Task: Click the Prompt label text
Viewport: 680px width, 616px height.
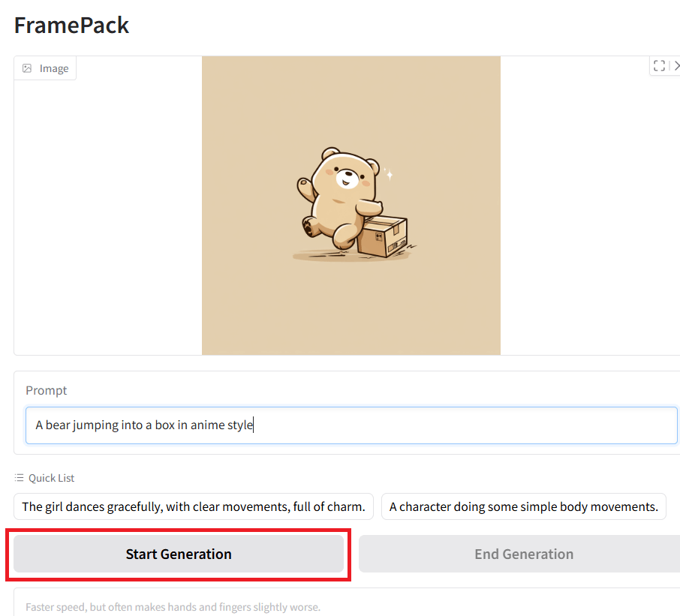Action: click(x=47, y=390)
